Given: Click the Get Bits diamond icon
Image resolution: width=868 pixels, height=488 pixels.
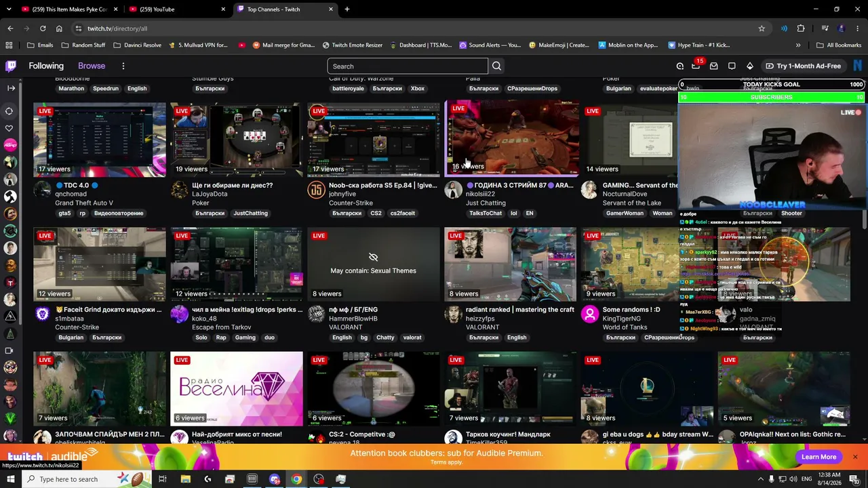Looking at the screenshot, I should 749,66.
